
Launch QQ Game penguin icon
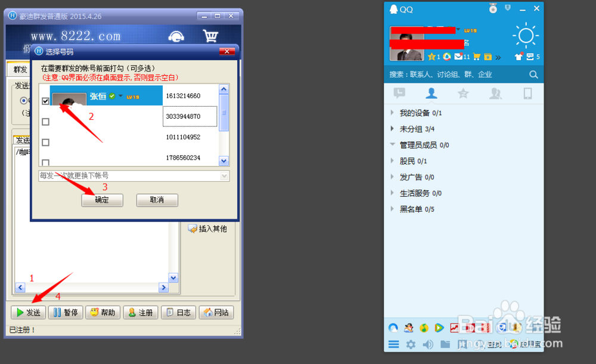click(x=409, y=328)
